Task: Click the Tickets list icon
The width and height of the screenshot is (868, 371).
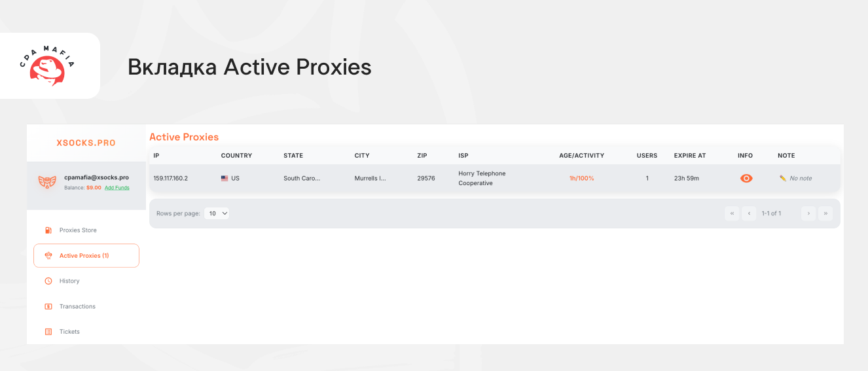Action: point(48,332)
